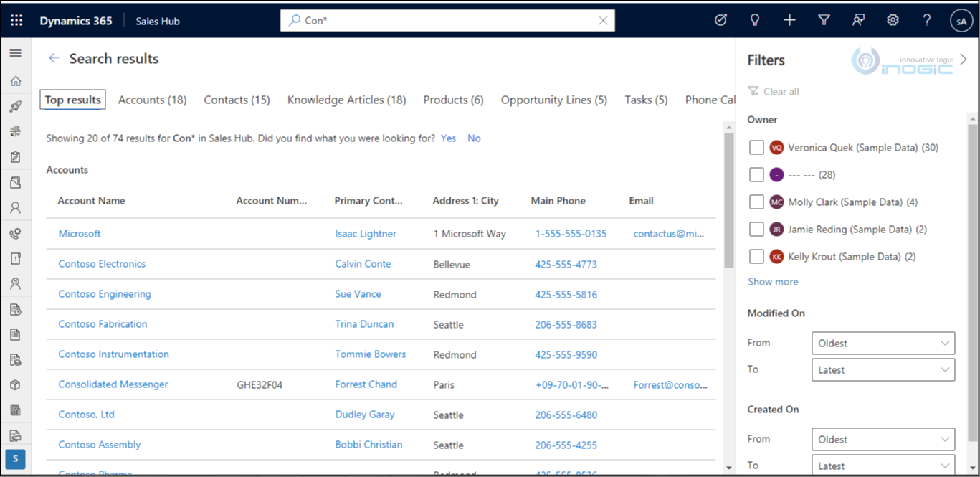Click the task flow assistant icon
This screenshot has height=477, width=980.
[720, 21]
